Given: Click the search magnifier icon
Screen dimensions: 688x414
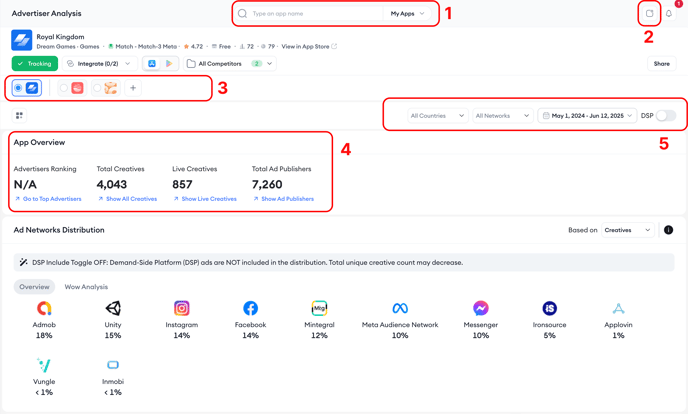Looking at the screenshot, I should [x=242, y=14].
